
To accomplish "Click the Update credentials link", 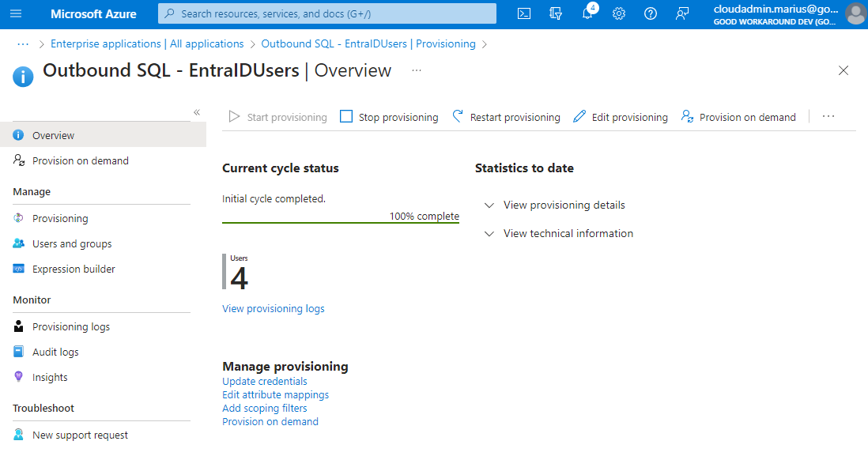I will (x=265, y=381).
